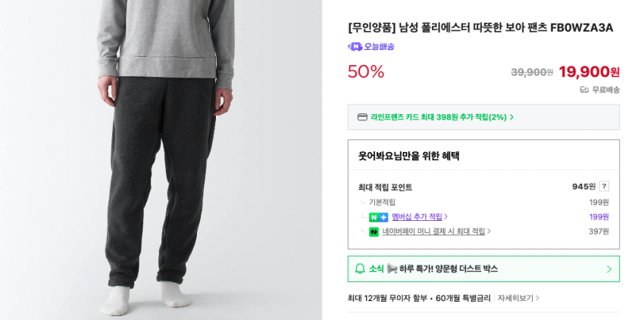Click the green bell 소식 icon
The height and width of the screenshot is (320, 644).
coord(361,269)
